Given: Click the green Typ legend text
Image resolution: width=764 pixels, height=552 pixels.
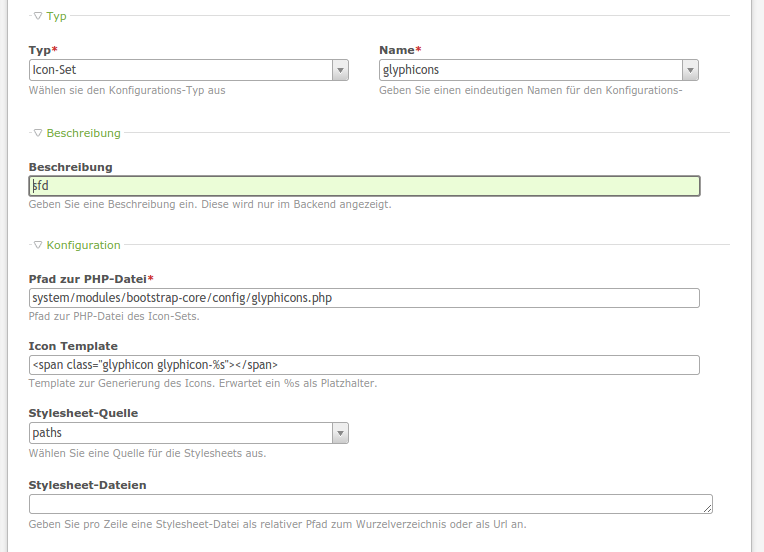Looking at the screenshot, I should click(57, 16).
